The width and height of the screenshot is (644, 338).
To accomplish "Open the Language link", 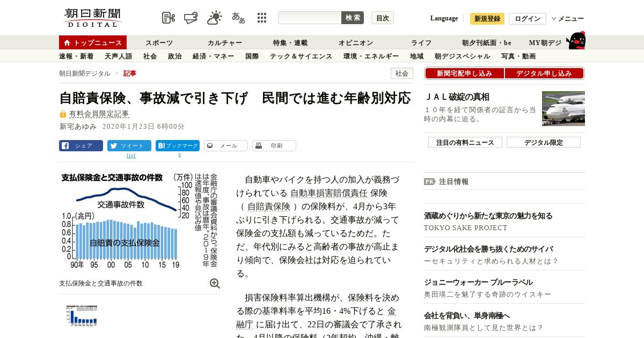I will point(444,18).
